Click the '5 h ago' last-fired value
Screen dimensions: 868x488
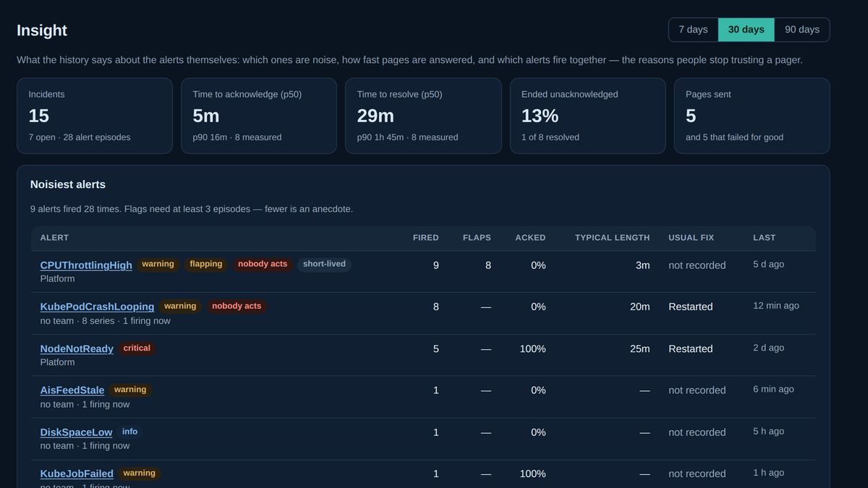click(x=768, y=432)
